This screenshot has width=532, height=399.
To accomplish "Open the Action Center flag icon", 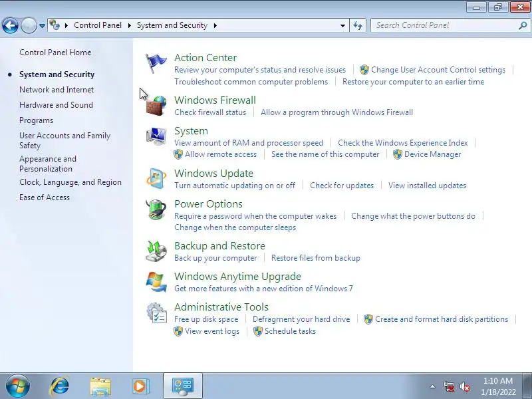I will tap(156, 63).
